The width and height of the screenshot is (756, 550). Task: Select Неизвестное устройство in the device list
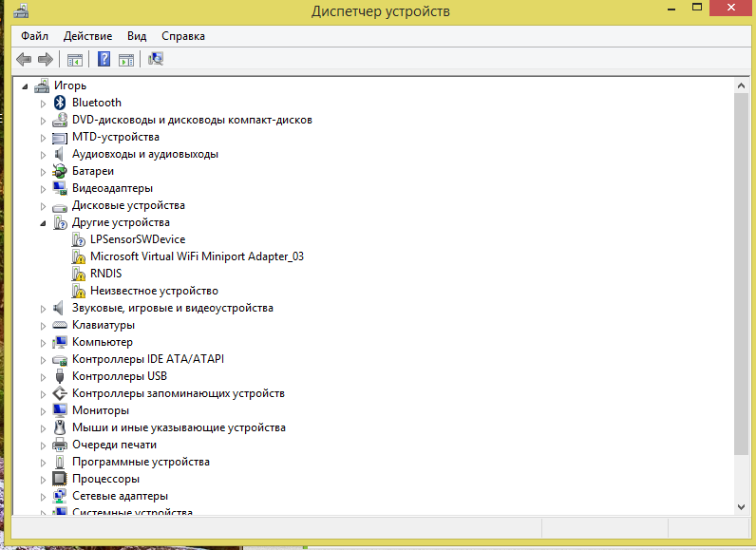153,291
